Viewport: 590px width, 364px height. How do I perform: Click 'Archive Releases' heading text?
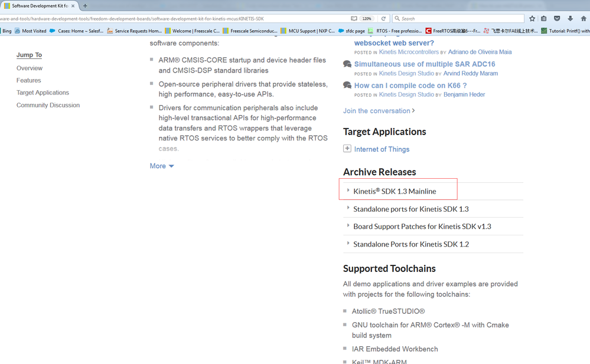379,172
